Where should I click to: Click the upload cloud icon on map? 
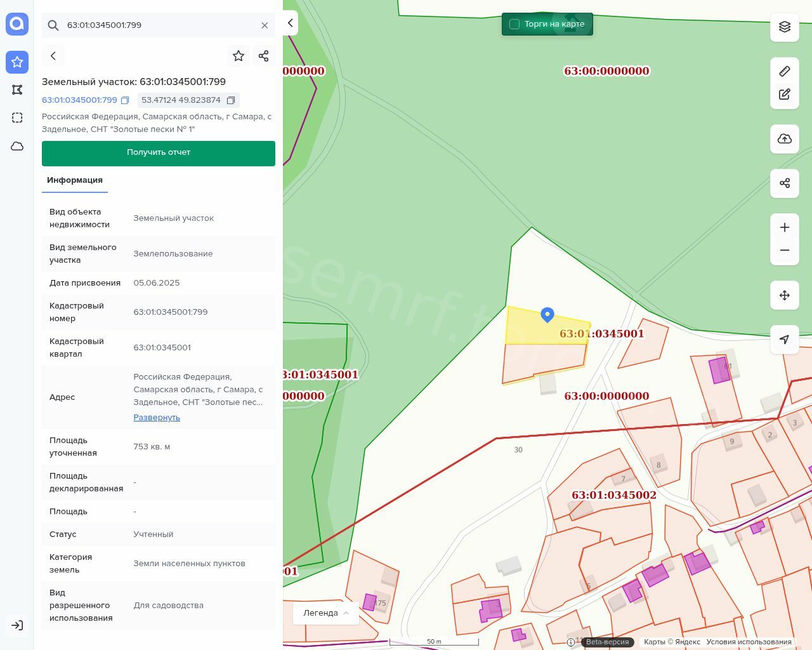coord(785,139)
